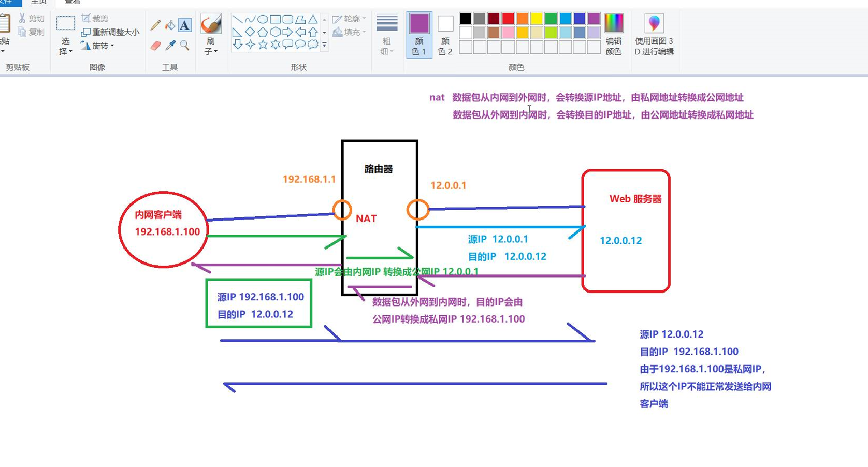Pick the green color swatch
Screen dimensions: 868x467
click(x=551, y=19)
